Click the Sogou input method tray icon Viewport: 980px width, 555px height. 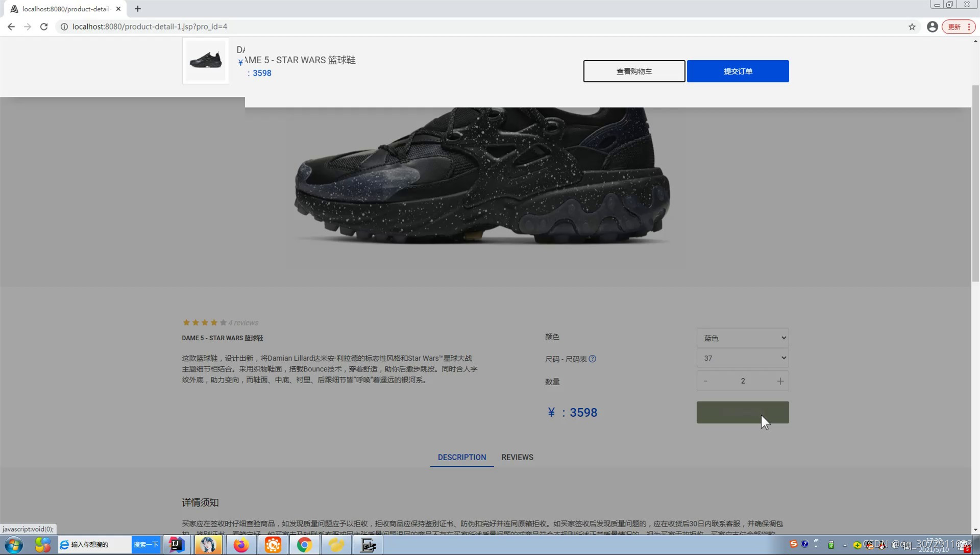793,544
